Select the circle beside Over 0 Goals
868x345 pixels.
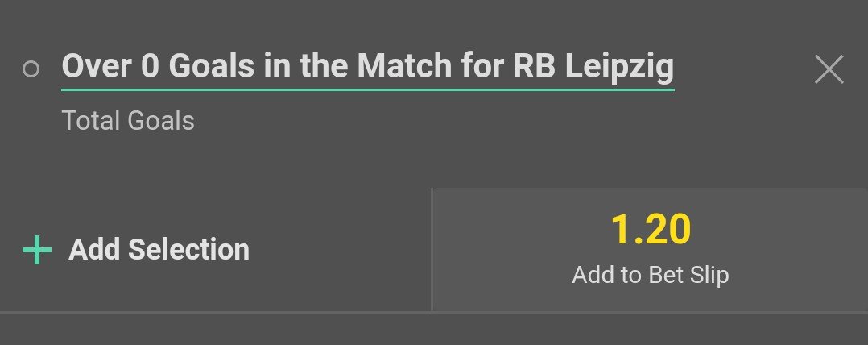point(31,69)
